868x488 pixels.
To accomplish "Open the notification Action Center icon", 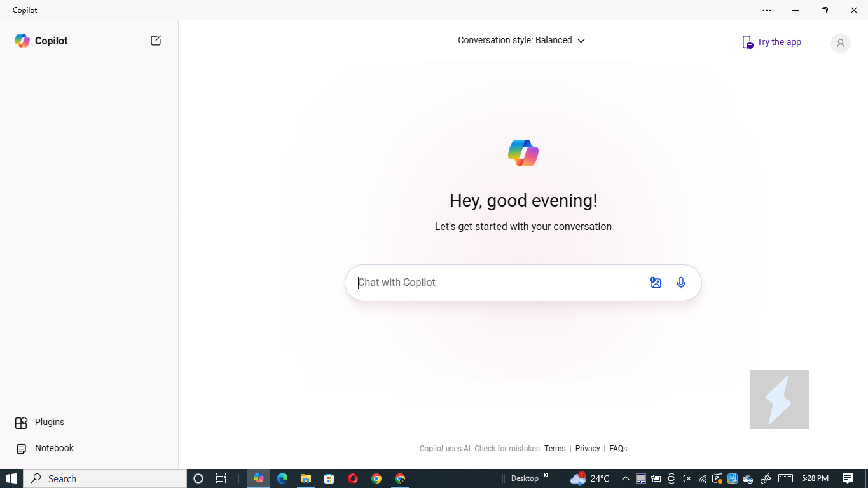I will tap(847, 478).
